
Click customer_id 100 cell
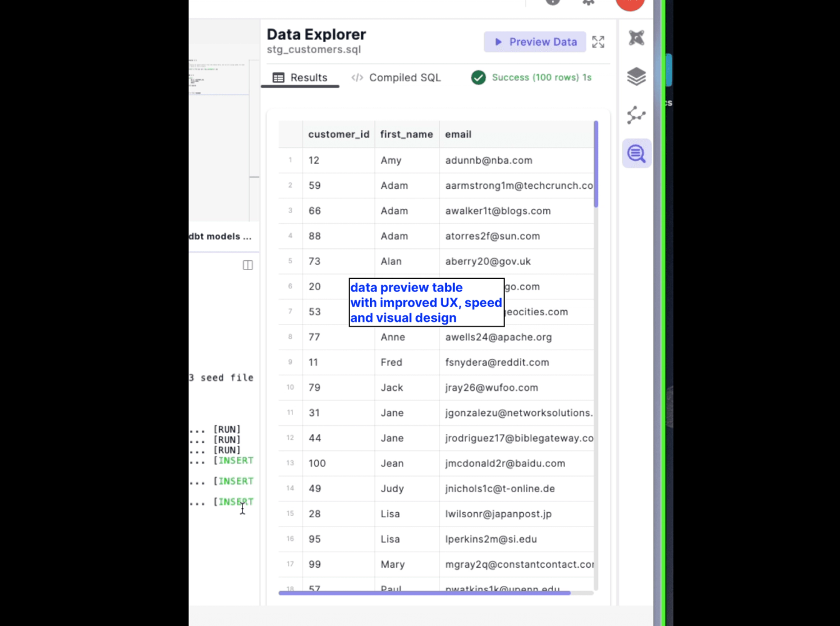pos(339,463)
